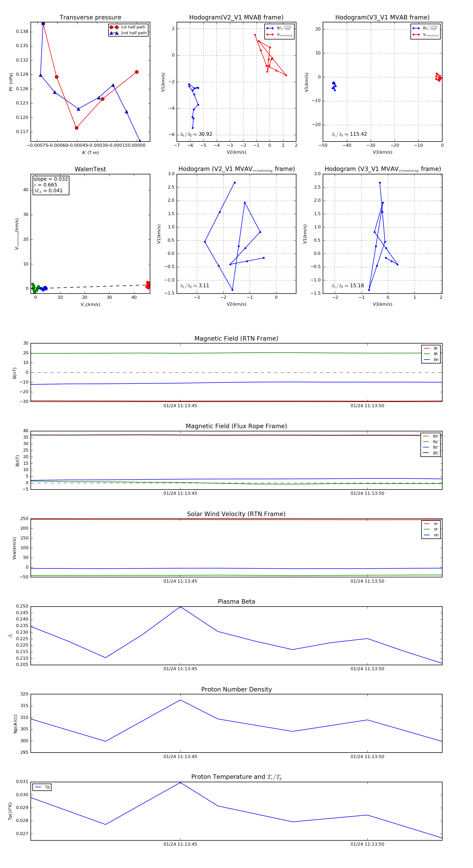
Task: Click the 'M_A = 0.041' annotation
Action: (x=48, y=191)
